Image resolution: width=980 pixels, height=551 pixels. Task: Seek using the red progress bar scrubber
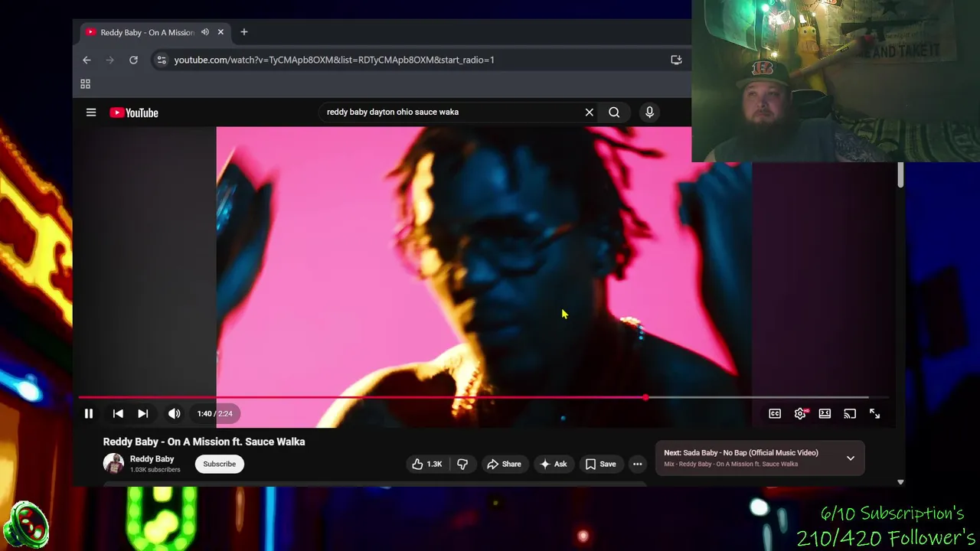pos(646,398)
